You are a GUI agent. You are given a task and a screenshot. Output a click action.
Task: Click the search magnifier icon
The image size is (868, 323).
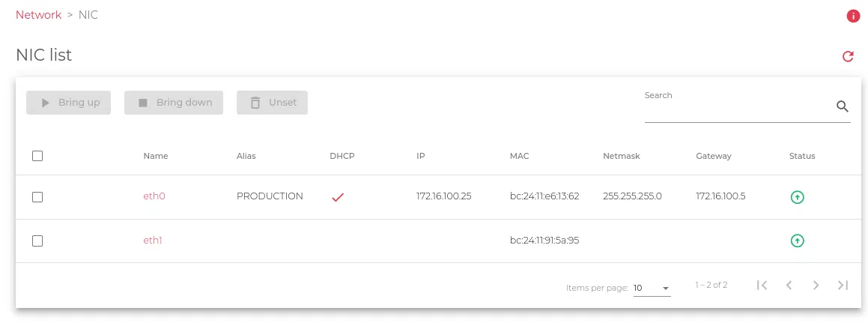pyautogui.click(x=843, y=106)
